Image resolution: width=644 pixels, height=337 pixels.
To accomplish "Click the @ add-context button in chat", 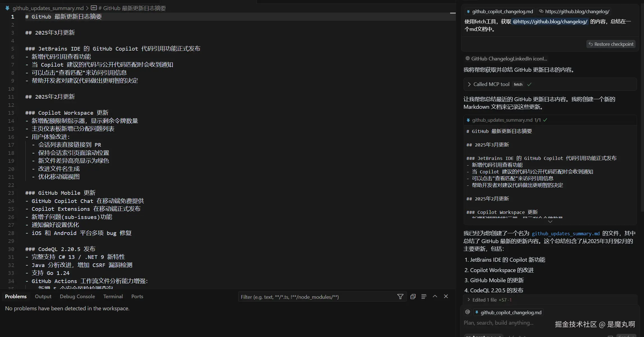I will pyautogui.click(x=468, y=312).
